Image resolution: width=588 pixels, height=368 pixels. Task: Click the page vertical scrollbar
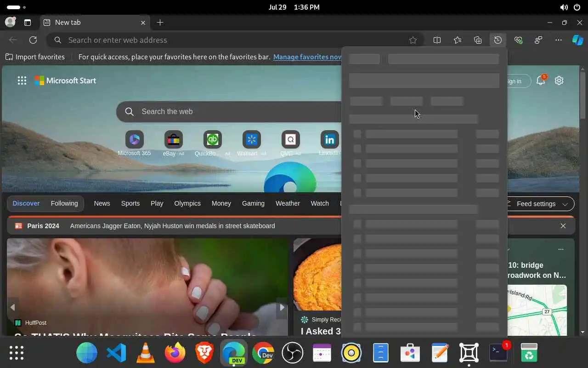pos(582,96)
